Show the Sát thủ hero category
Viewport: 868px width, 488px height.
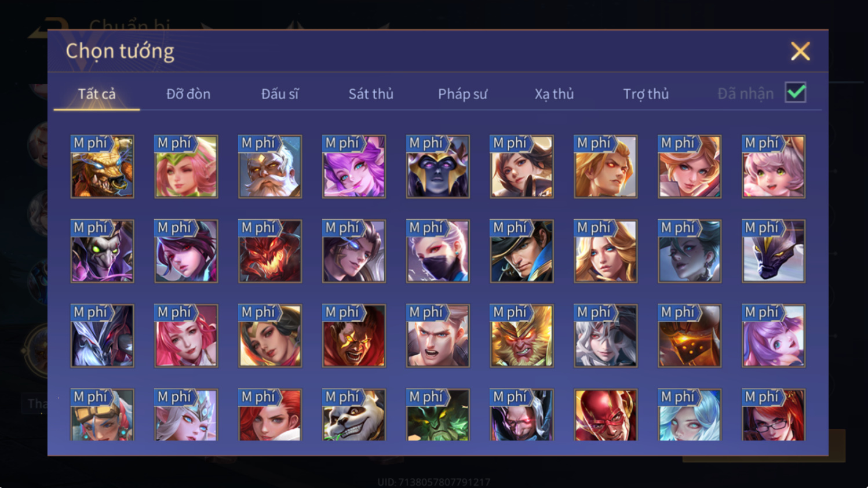pos(371,94)
